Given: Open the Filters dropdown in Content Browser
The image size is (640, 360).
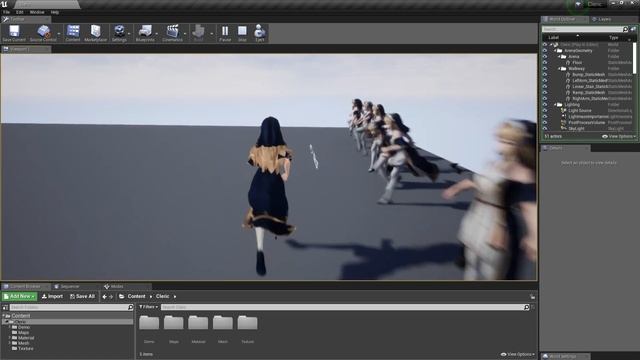Looking at the screenshot, I should [x=149, y=307].
